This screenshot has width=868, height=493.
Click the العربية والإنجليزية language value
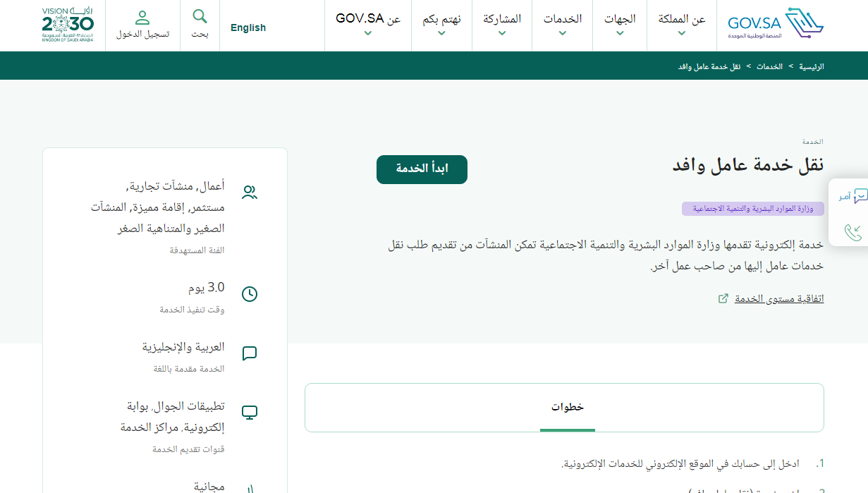(x=183, y=347)
